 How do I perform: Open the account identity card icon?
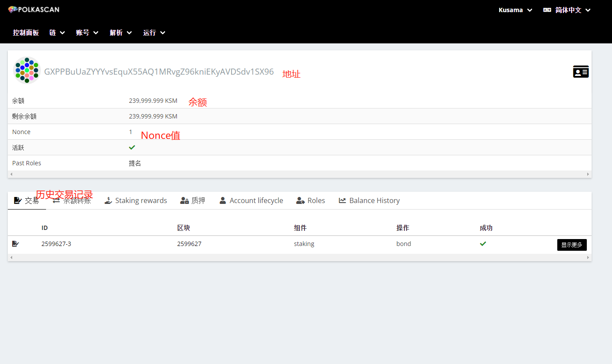(581, 72)
